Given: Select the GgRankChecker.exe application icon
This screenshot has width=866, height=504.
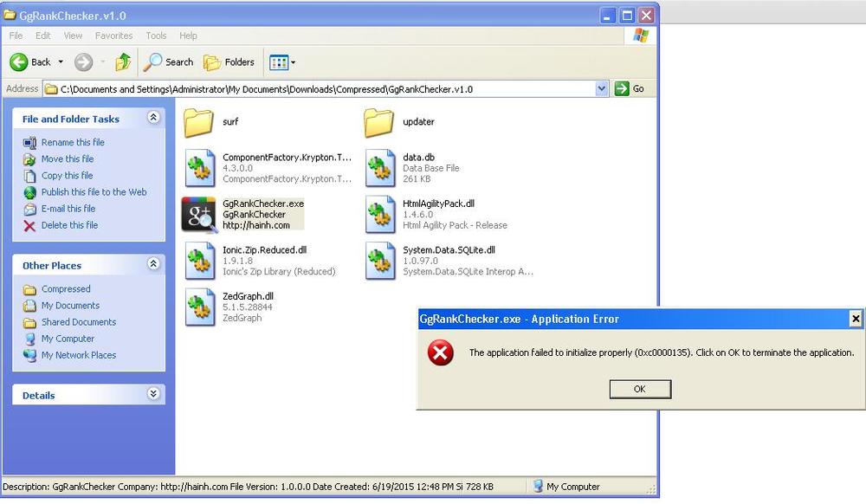Looking at the screenshot, I should pyautogui.click(x=199, y=215).
